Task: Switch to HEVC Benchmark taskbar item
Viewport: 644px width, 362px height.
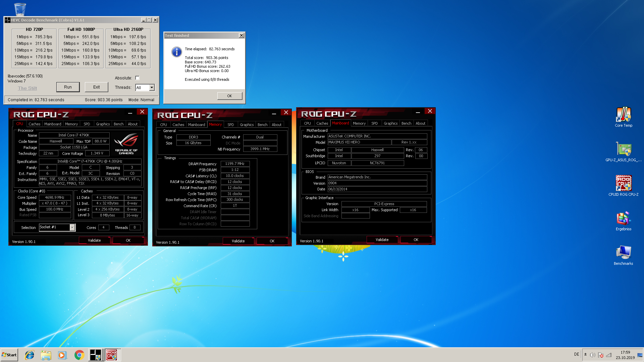Action: [x=96, y=355]
